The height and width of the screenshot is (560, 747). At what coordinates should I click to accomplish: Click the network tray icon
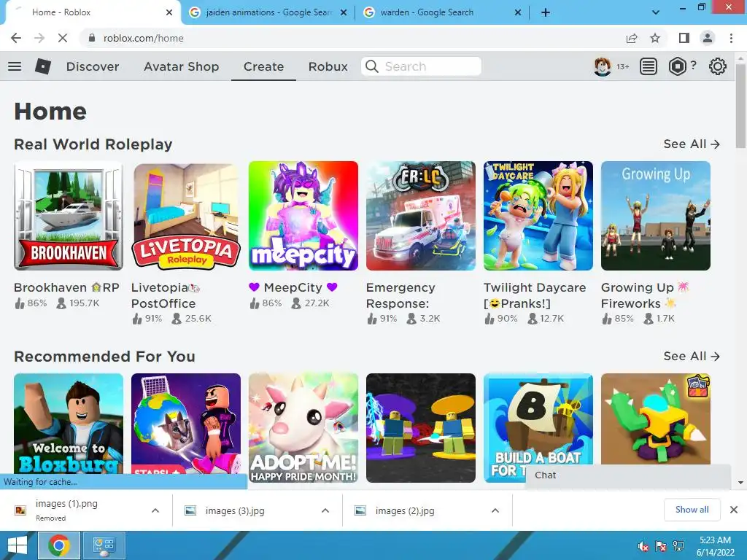(x=678, y=546)
